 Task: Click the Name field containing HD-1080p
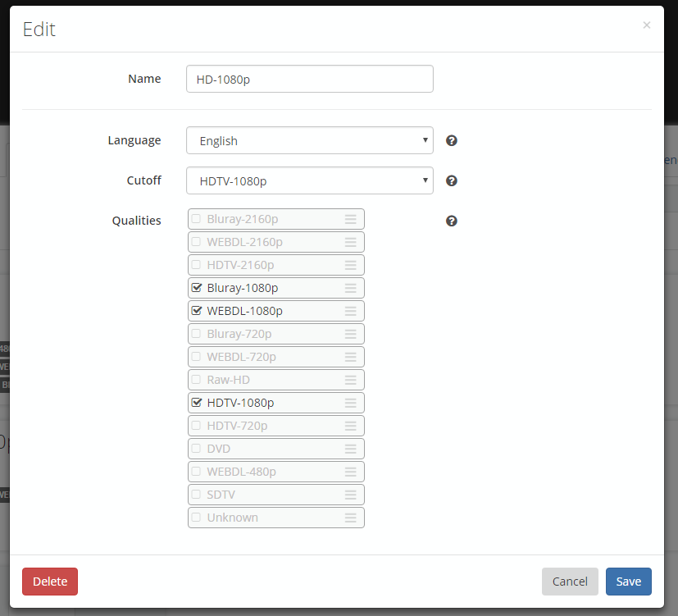[x=309, y=79]
